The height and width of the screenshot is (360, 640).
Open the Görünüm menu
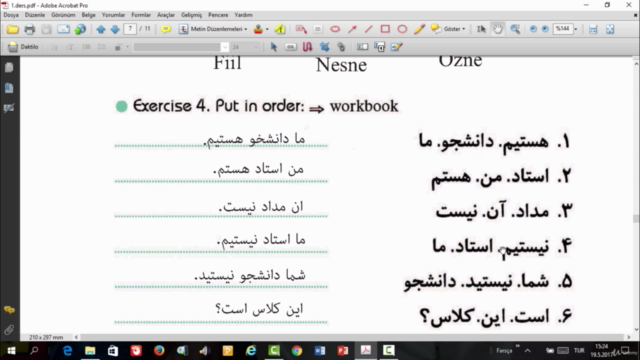(x=63, y=15)
